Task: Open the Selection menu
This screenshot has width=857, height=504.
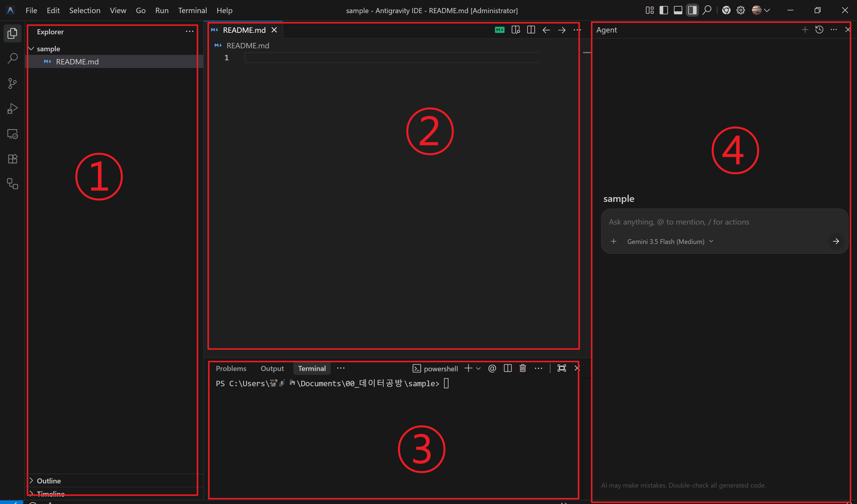Action: (85, 10)
